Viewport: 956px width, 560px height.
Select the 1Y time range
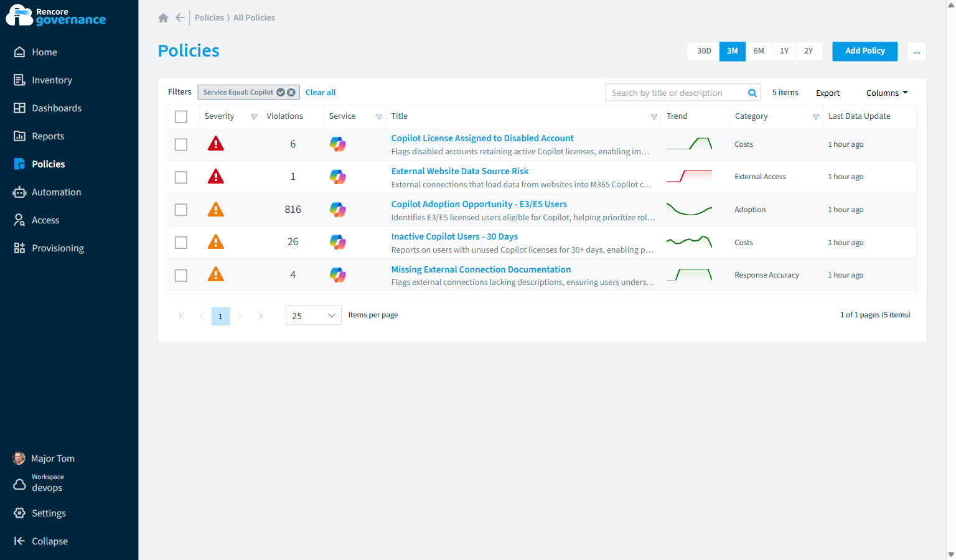coord(784,51)
